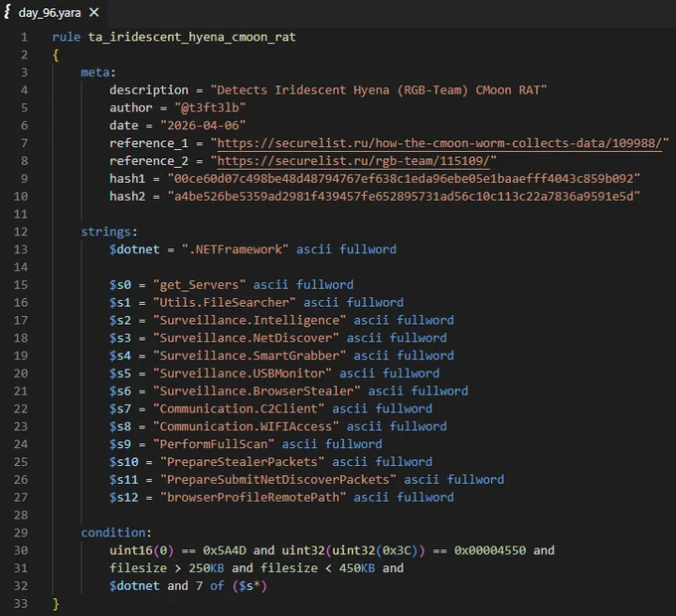Click the 250KB filesize value

point(206,568)
